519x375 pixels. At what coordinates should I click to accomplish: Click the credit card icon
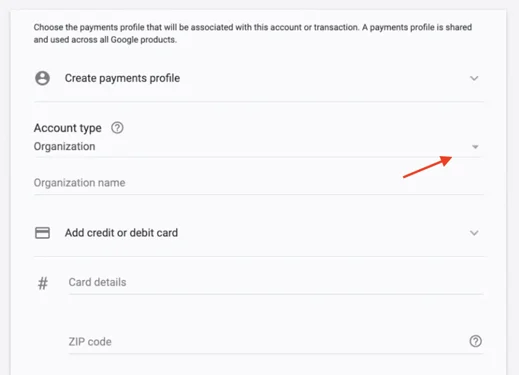click(42, 233)
